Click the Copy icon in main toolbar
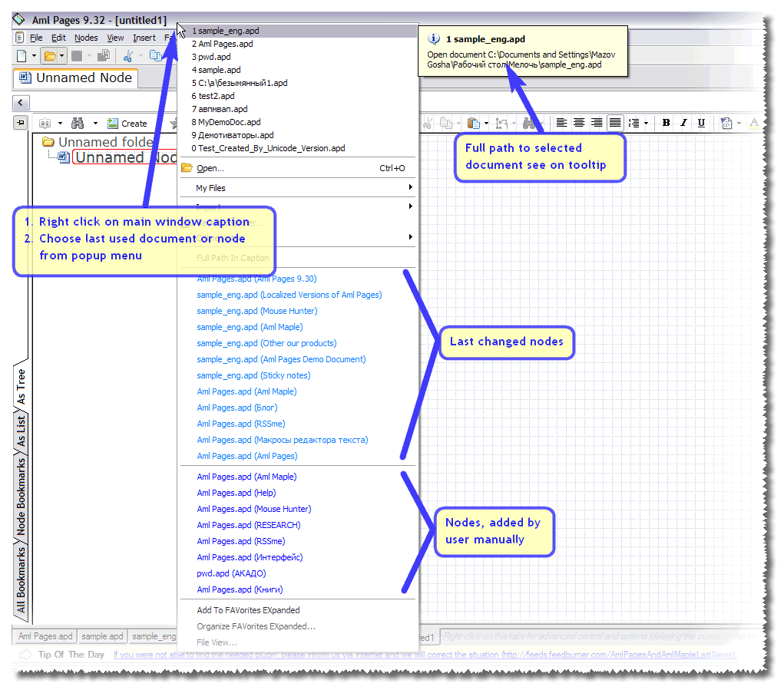Screen dimensions: 784x690 (156, 55)
